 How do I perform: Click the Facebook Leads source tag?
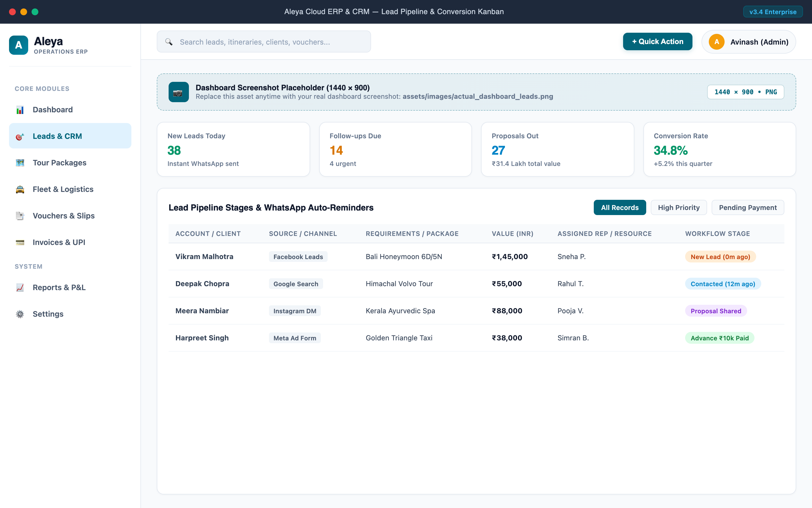298,257
